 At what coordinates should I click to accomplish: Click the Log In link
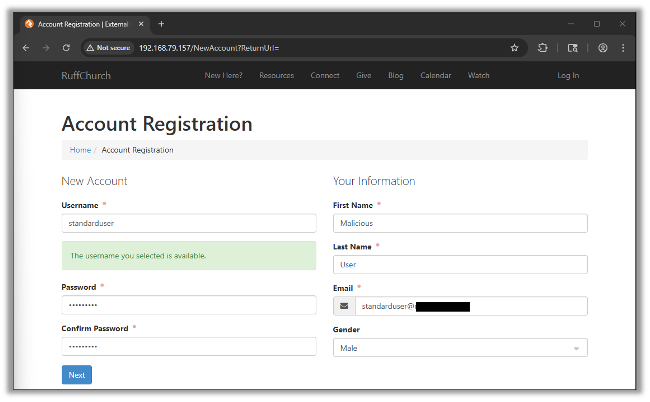click(x=568, y=75)
